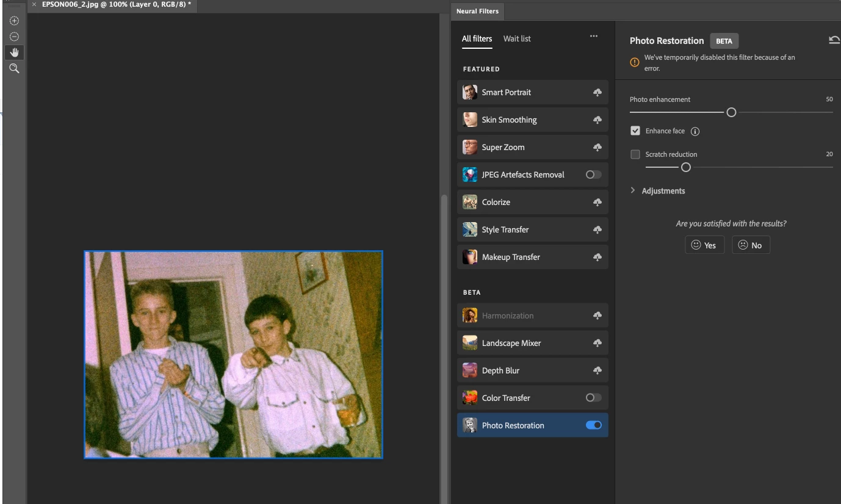Click the photo preview of two boys
This screenshot has width=841, height=504.
(234, 355)
